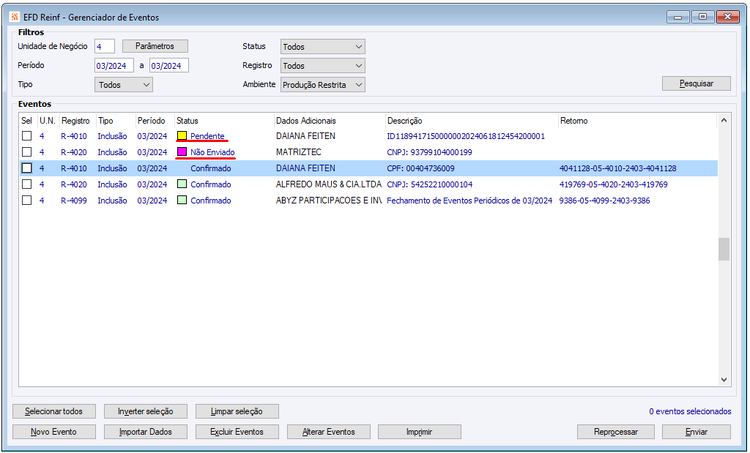Image resolution: width=750 pixels, height=453 pixels.
Task: Open the Status filter dropdown
Action: click(x=323, y=46)
